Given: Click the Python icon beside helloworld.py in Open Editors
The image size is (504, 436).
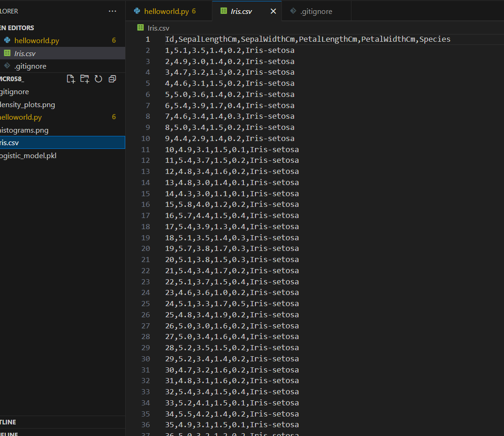Looking at the screenshot, I should coord(7,40).
